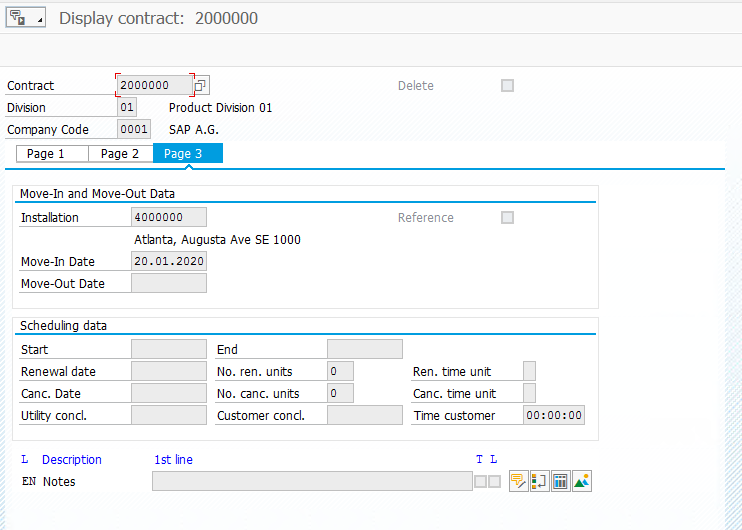Click the mountain picture icon beside Notes

[x=582, y=481]
